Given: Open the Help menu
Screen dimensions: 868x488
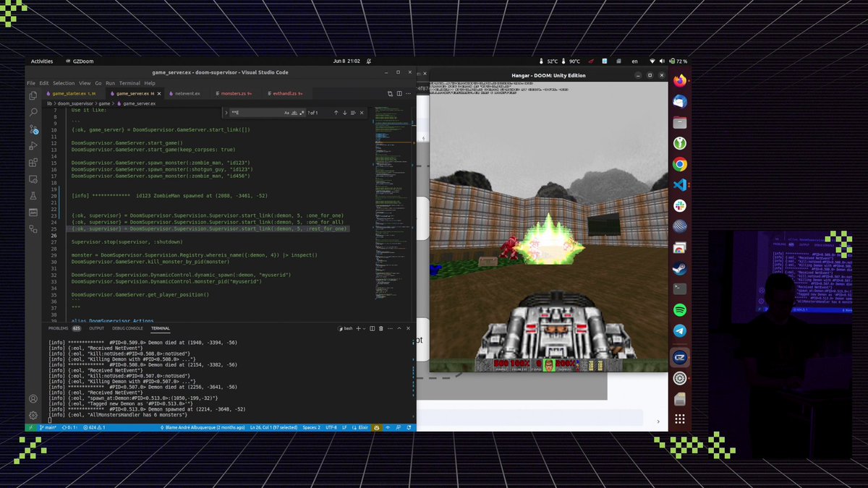Looking at the screenshot, I should (150, 83).
